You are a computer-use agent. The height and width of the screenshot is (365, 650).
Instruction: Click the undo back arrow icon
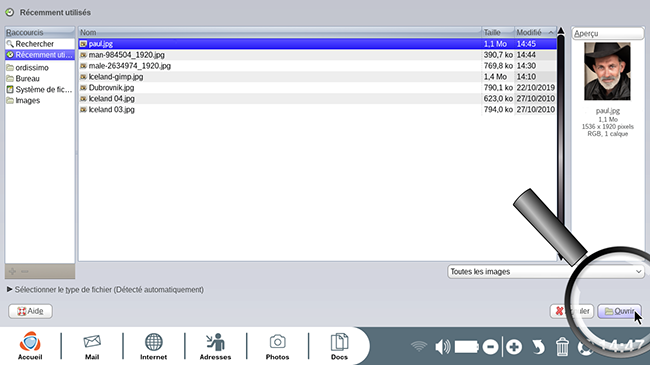coord(538,347)
